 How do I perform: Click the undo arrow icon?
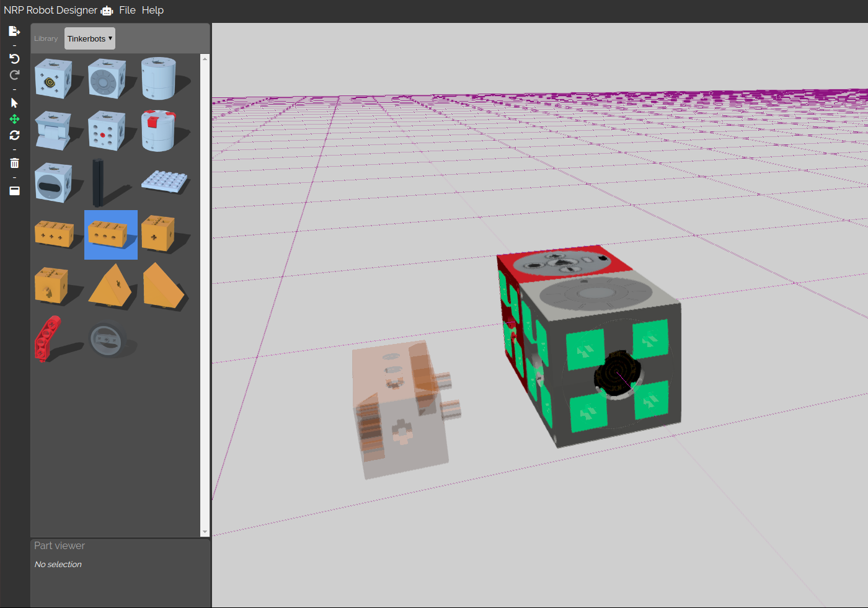tap(14, 59)
